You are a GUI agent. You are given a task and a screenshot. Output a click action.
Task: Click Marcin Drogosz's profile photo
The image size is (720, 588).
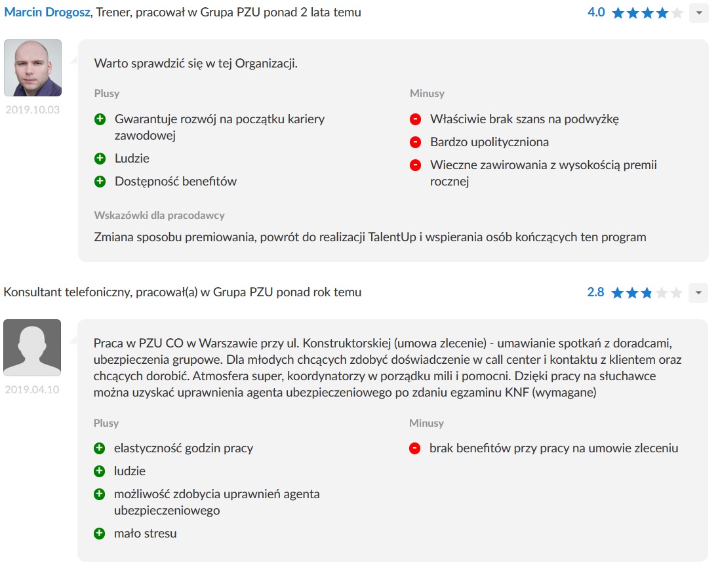point(33,68)
